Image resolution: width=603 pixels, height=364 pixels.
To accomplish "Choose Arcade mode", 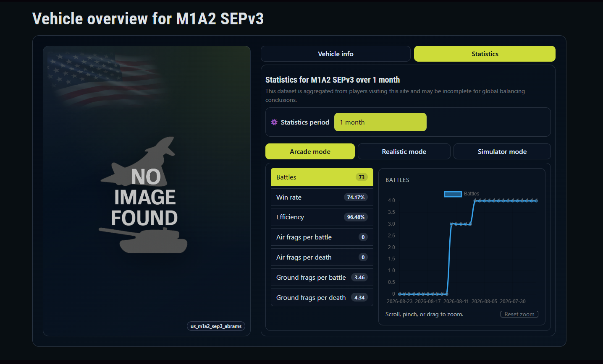I will [310, 151].
